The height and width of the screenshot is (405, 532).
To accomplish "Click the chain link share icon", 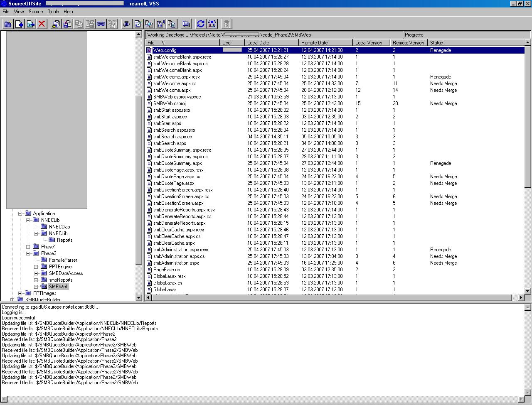I will pyautogui.click(x=101, y=24).
